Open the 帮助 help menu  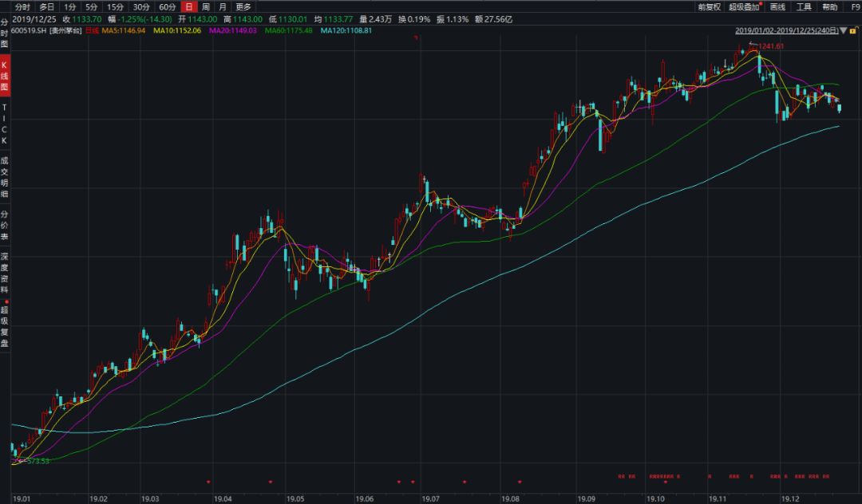[830, 6]
